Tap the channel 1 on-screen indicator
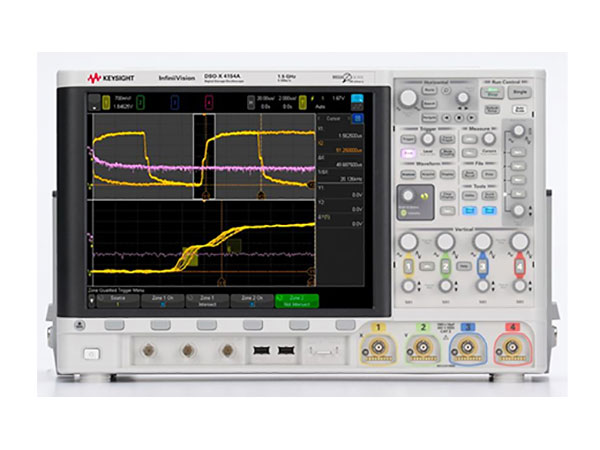The width and height of the screenshot is (600, 450). click(x=106, y=102)
